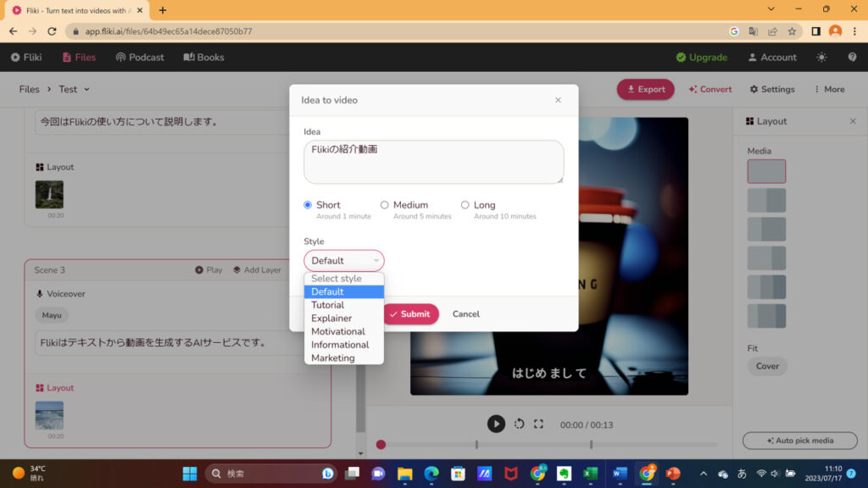Open the Account menu
Viewport: 868px width, 488px height.
[772, 57]
